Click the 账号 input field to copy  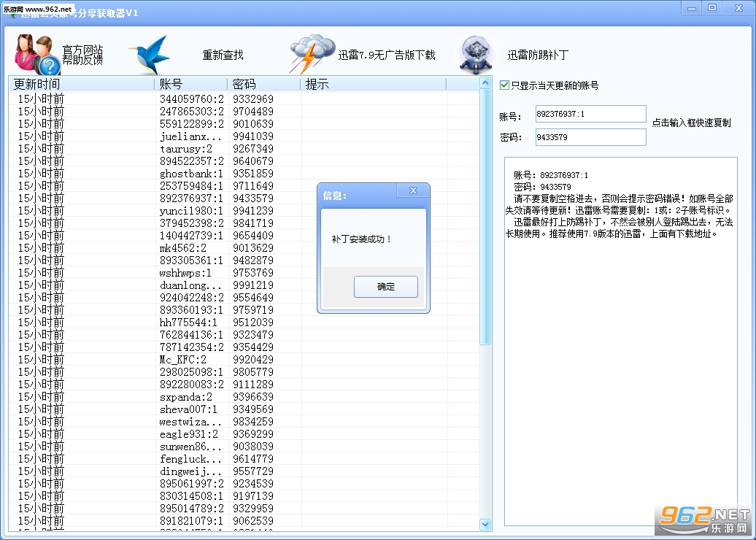point(590,115)
